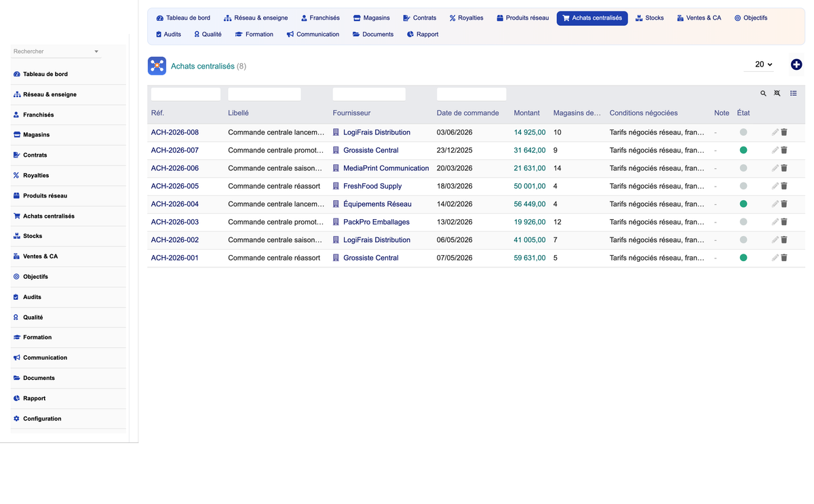Edit row ACH-2026-006 with pencil icon
Viewport: 814px width, 504px height.
(x=775, y=168)
